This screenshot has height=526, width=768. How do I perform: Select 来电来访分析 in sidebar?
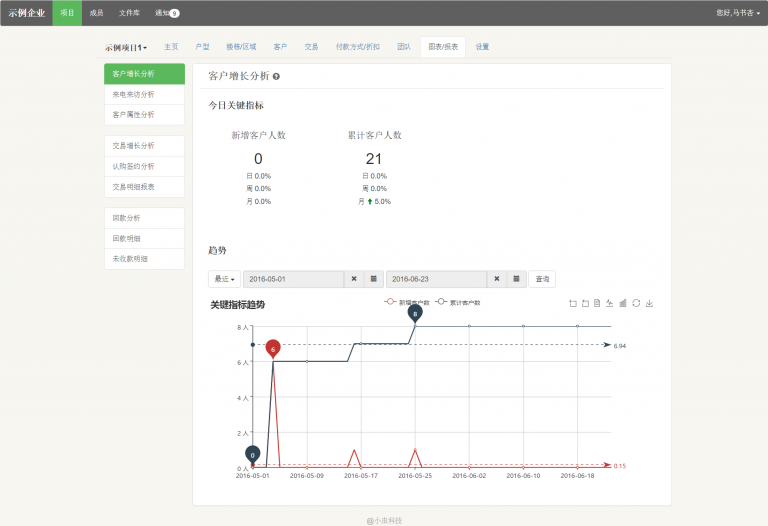pos(133,94)
